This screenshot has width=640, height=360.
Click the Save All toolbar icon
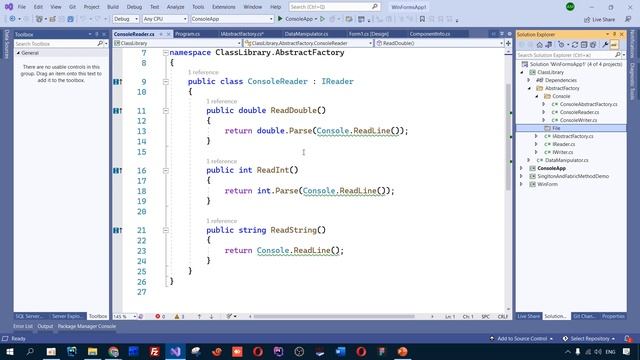[x=70, y=19]
